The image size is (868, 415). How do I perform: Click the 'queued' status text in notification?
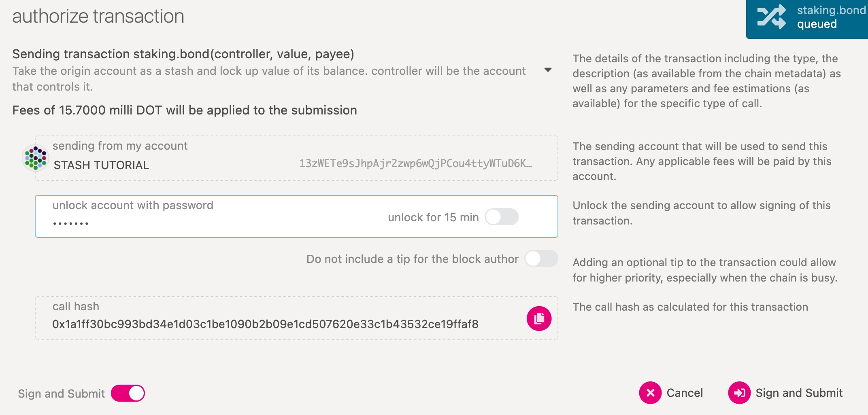(x=817, y=24)
